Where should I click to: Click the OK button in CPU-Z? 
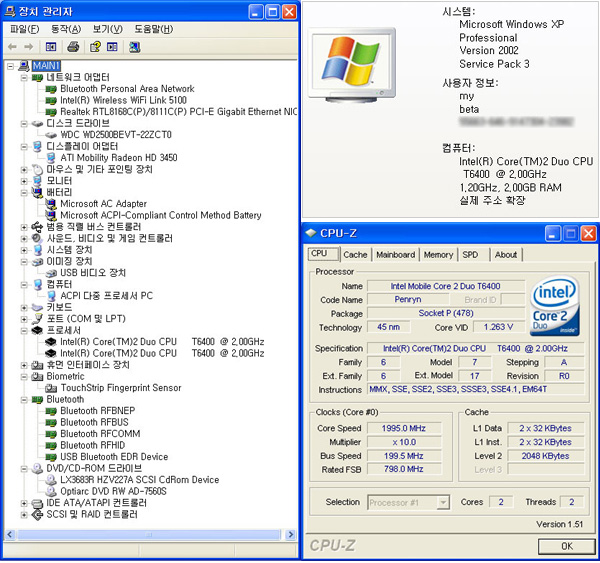566,546
